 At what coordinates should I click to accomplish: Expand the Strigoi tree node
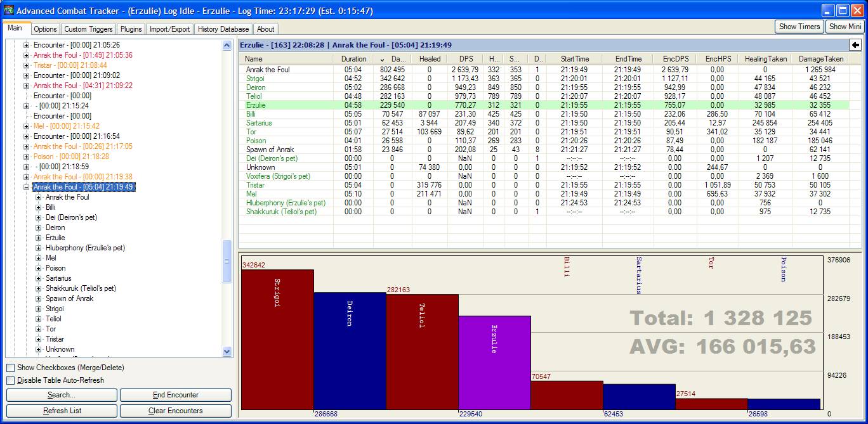(38, 309)
